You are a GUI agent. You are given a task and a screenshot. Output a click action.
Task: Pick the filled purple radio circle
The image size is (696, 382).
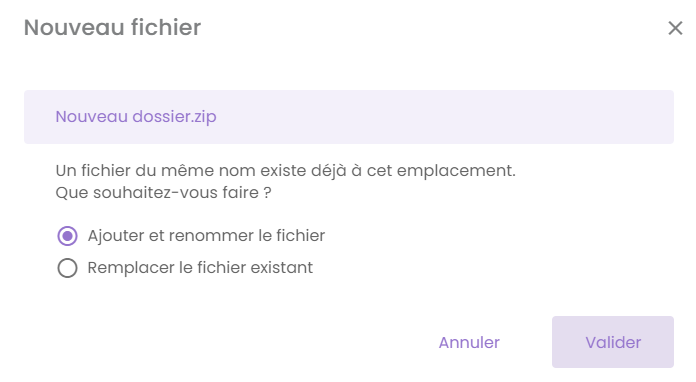click(x=67, y=236)
